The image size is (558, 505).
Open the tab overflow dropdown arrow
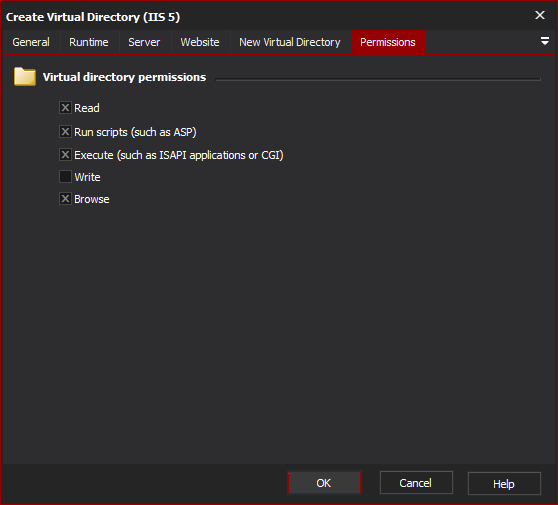click(x=544, y=41)
